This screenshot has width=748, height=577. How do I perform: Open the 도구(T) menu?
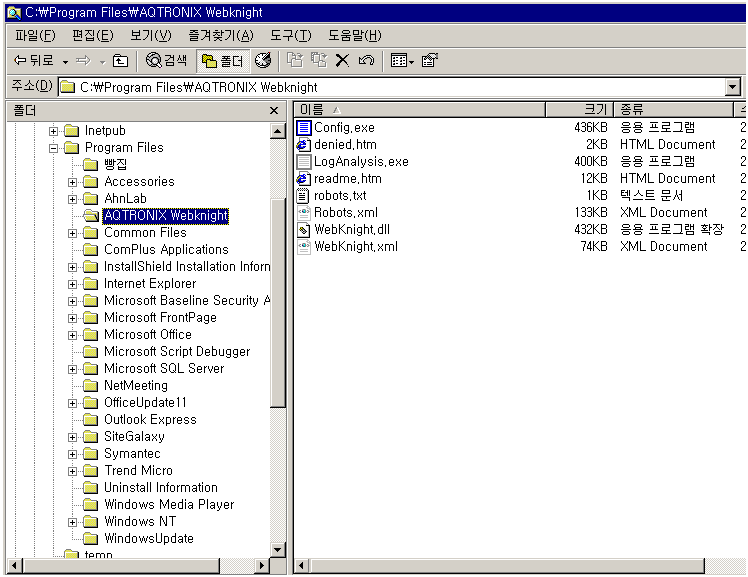[291, 35]
